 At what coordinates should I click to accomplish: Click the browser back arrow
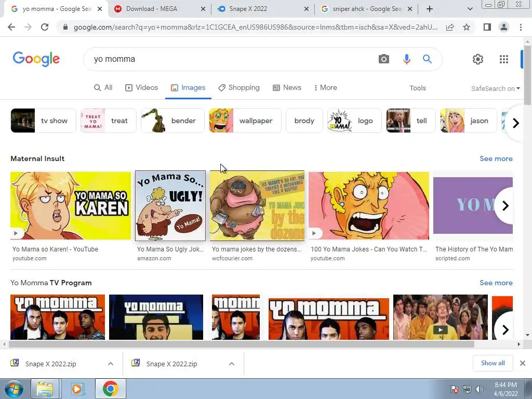pos(11,27)
